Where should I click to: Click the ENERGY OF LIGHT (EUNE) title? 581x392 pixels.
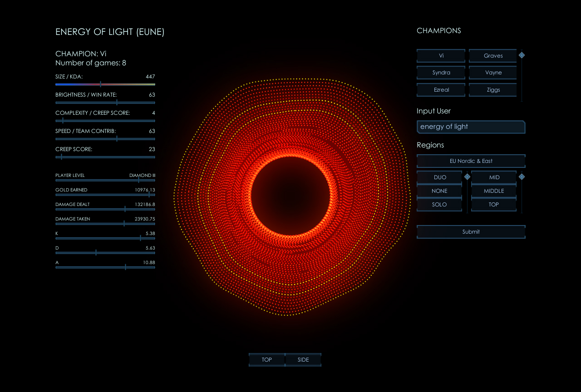pyautogui.click(x=110, y=32)
